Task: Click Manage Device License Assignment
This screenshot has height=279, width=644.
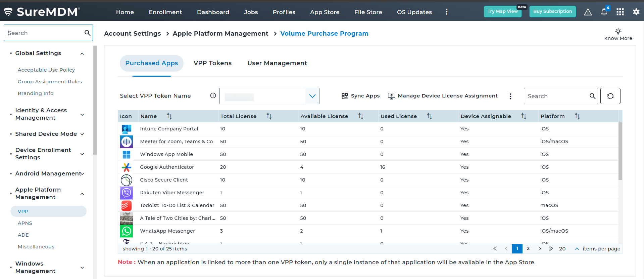Action: coord(443,96)
